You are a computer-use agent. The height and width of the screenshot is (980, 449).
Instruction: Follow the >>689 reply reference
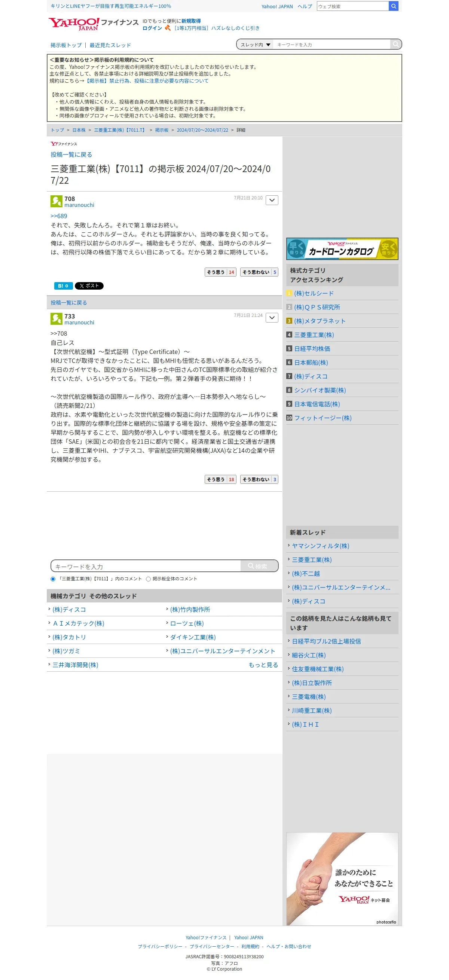(59, 216)
